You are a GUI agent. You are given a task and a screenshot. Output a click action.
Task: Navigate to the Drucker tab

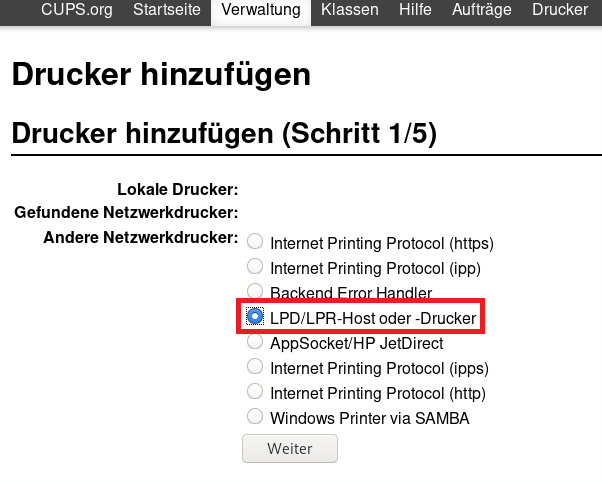click(560, 11)
